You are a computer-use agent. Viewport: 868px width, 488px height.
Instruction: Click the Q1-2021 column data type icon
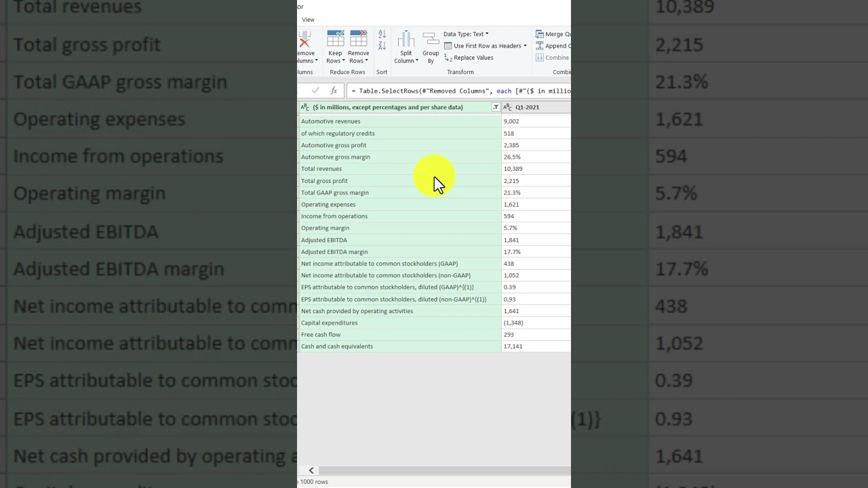[508, 107]
